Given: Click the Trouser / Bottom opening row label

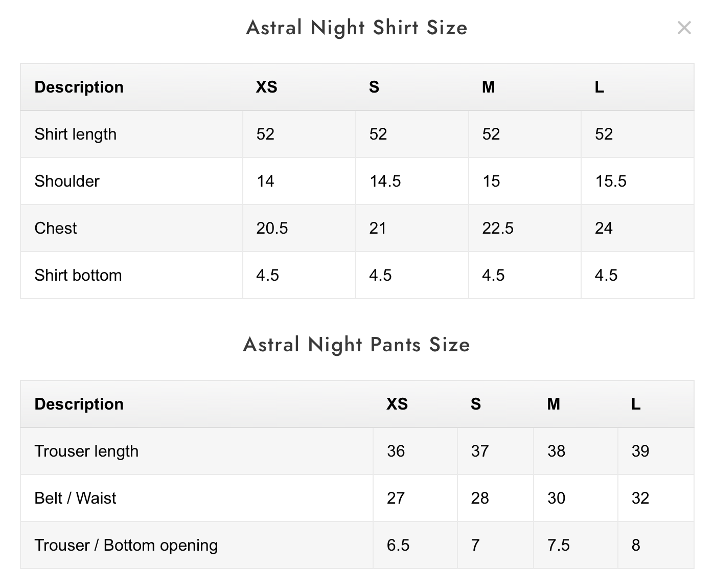Looking at the screenshot, I should pyautogui.click(x=126, y=545).
